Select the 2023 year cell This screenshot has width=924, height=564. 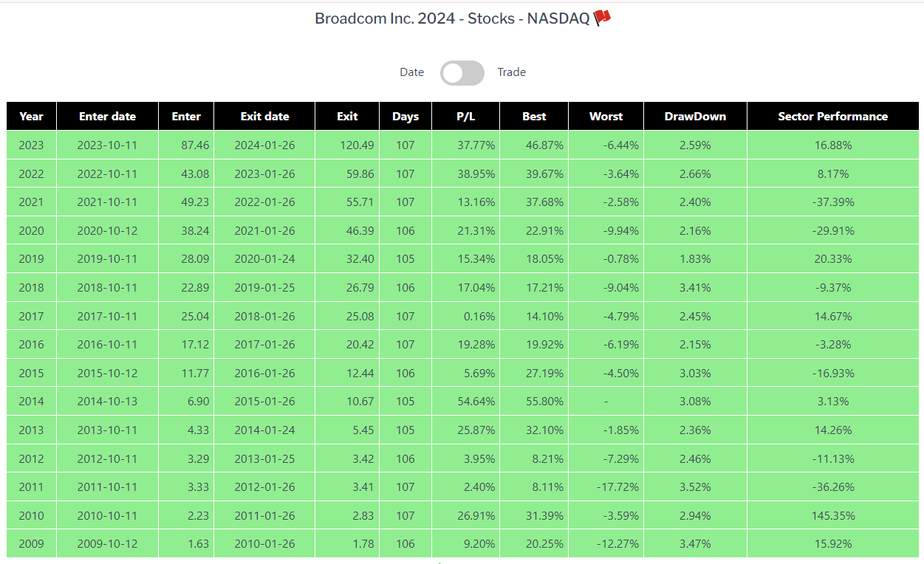point(32,145)
